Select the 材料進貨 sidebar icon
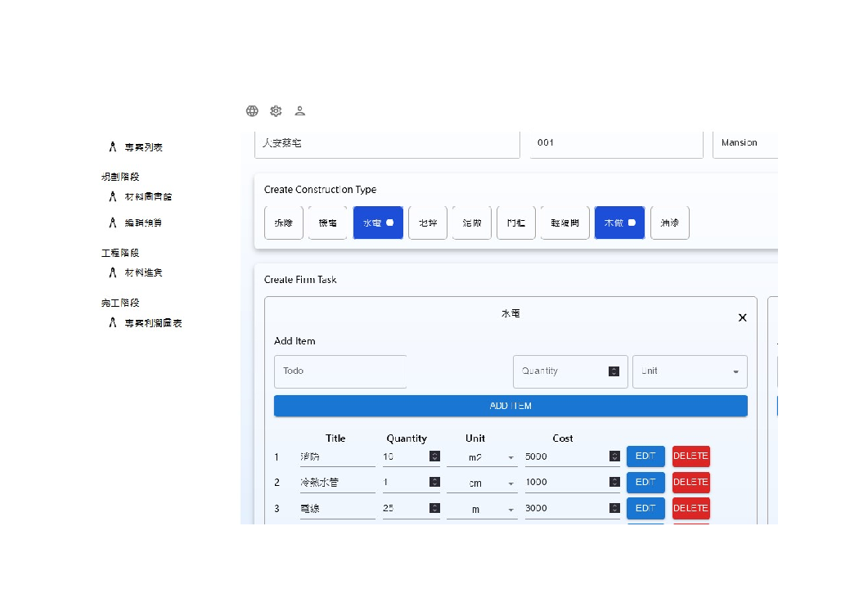The height and width of the screenshot is (616, 859). coord(113,273)
